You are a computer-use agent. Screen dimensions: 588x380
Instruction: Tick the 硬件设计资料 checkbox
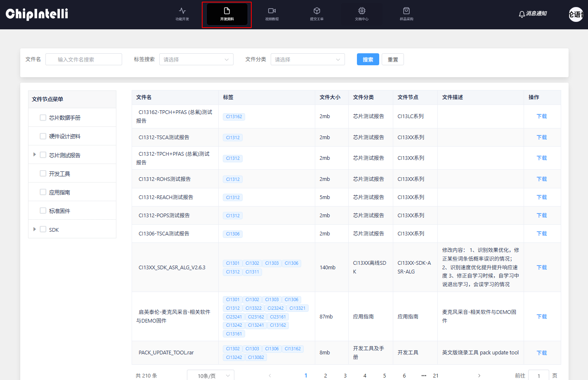43,136
